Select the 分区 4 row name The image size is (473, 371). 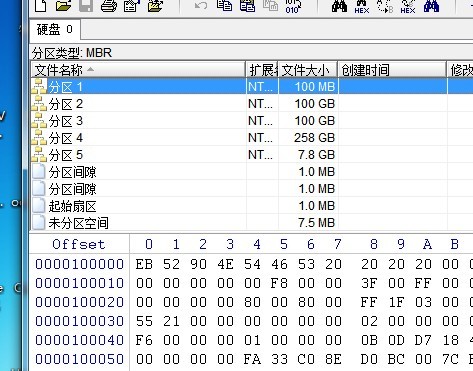click(66, 138)
